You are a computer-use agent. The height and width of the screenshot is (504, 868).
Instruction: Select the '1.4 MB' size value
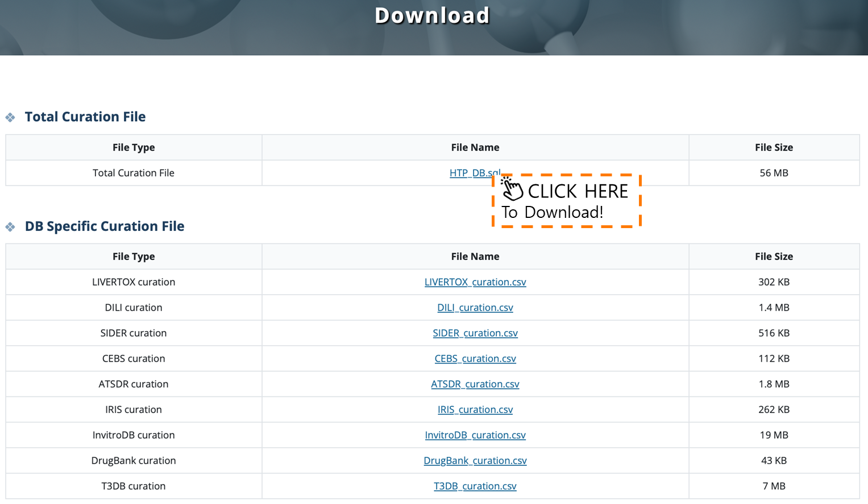pyautogui.click(x=774, y=308)
